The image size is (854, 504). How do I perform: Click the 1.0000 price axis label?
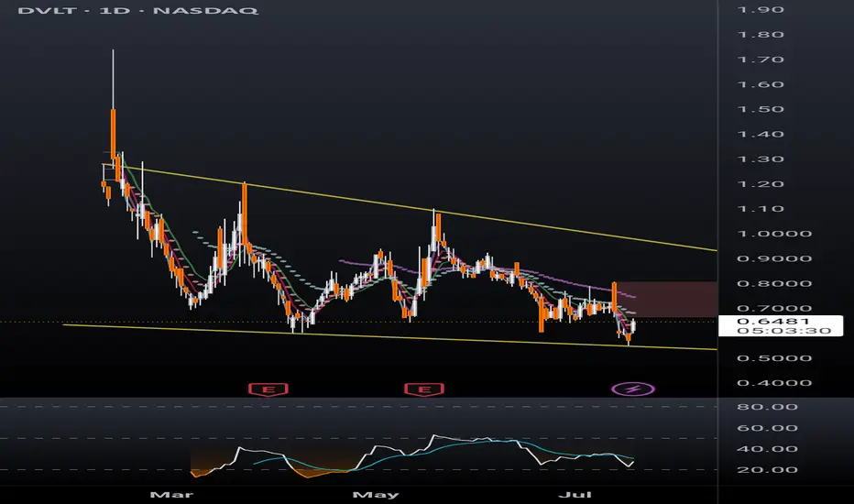(774, 234)
